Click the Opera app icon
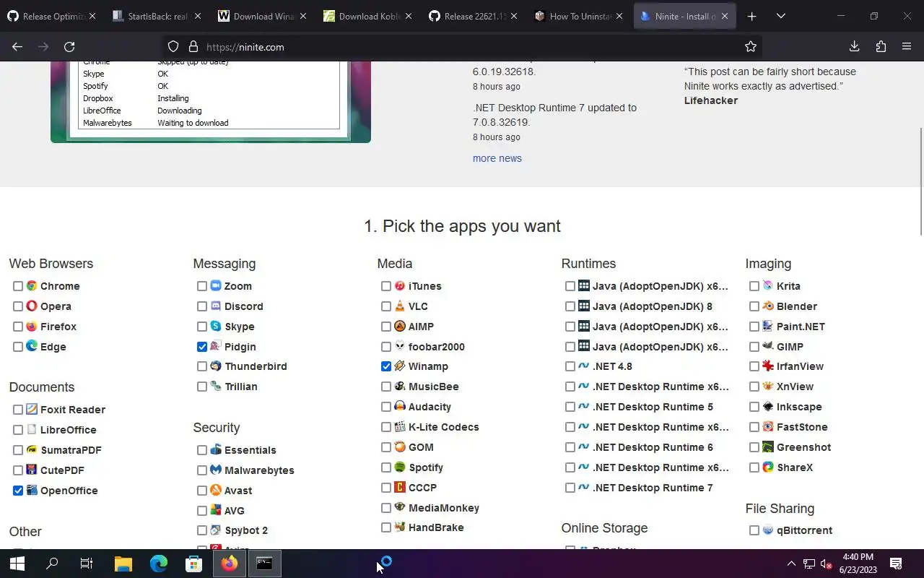Screen dimensions: 924x578 point(32,306)
